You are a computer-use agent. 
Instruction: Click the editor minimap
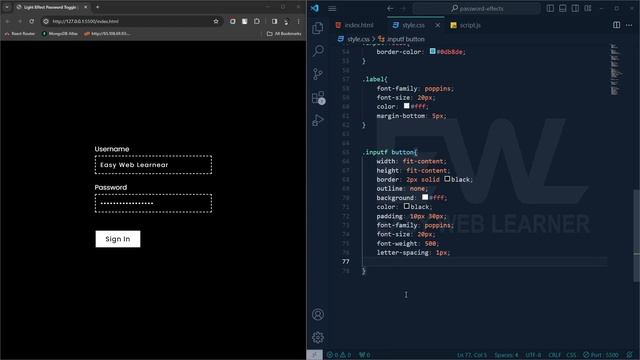616,69
